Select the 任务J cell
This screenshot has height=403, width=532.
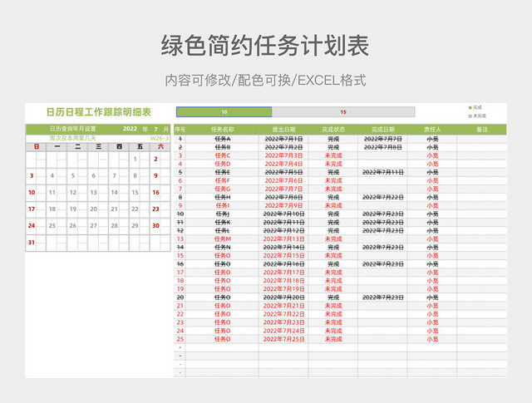point(222,214)
